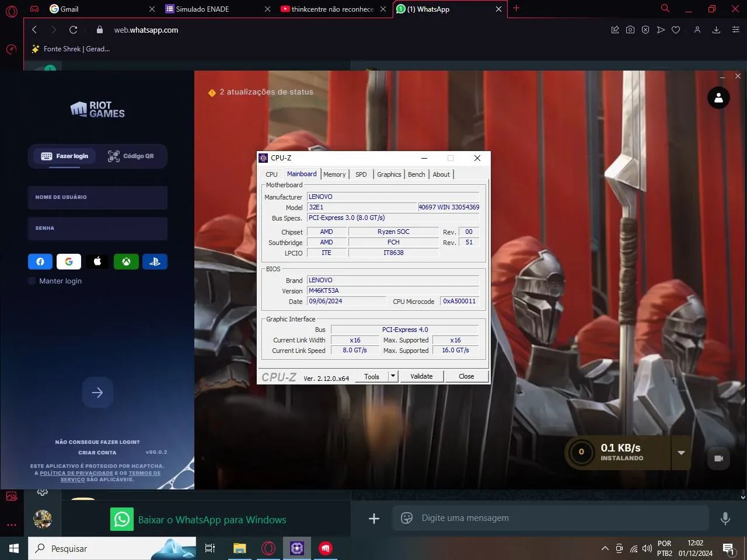Sign in with Google on Riot login
The height and width of the screenshot is (560, 747).
[x=69, y=261]
